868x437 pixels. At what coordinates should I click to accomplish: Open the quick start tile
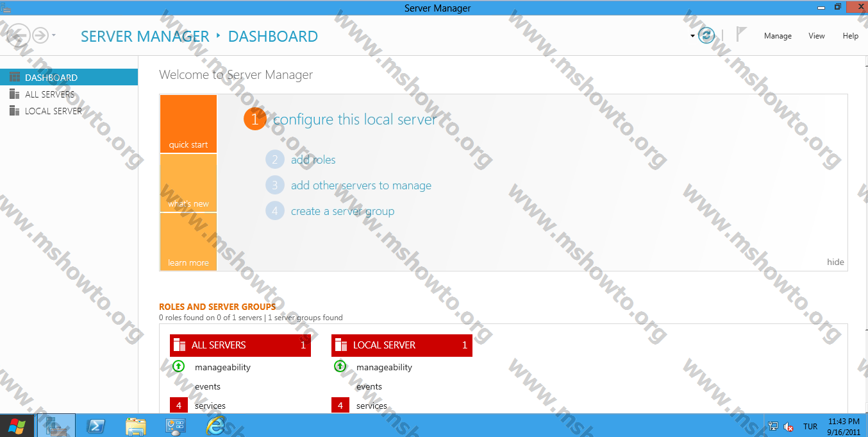[188, 124]
